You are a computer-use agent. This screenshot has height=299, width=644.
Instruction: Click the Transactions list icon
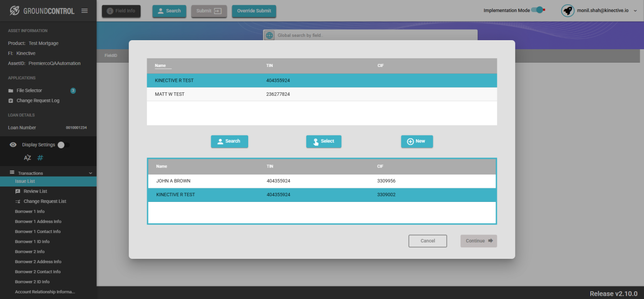click(x=12, y=172)
